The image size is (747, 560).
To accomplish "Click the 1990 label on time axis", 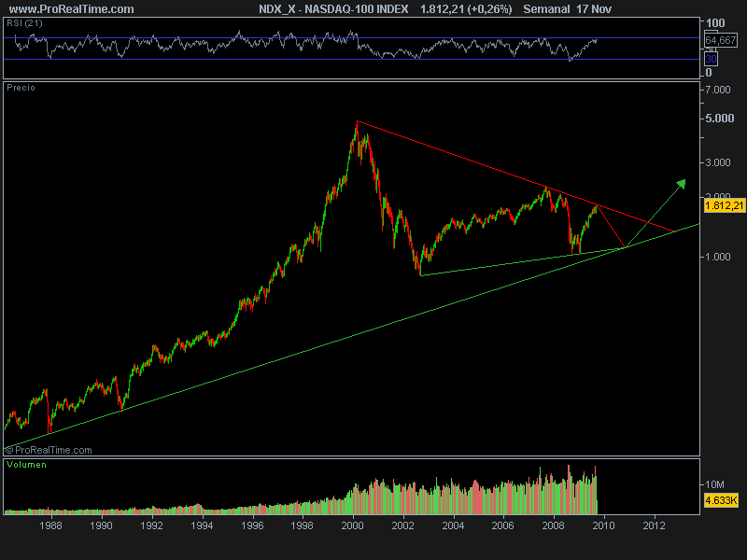I will pos(101,525).
